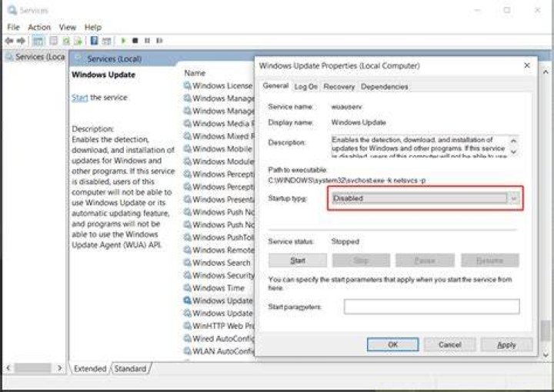Select the Windows PushToInstall service row
This screenshot has width=554, height=392.
click(219, 237)
